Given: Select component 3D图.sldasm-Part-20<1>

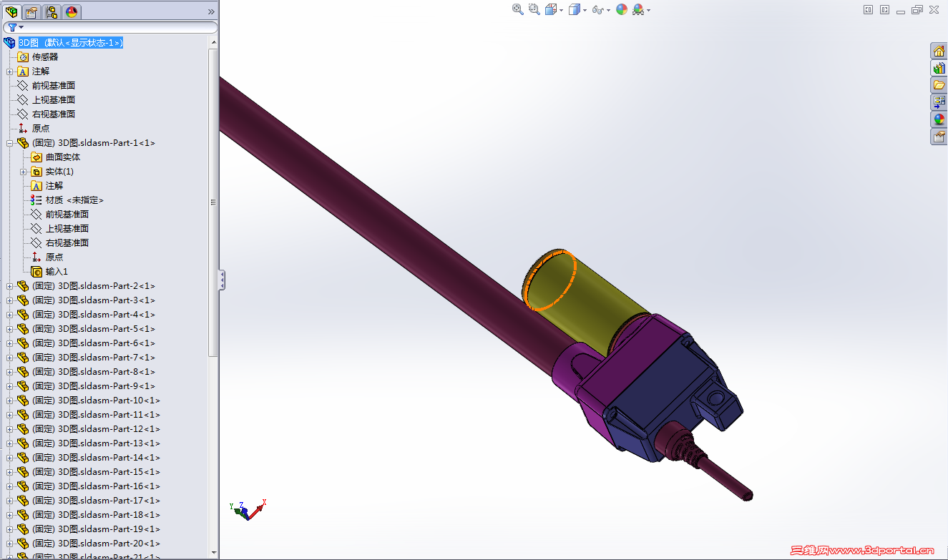Looking at the screenshot, I should 96,544.
